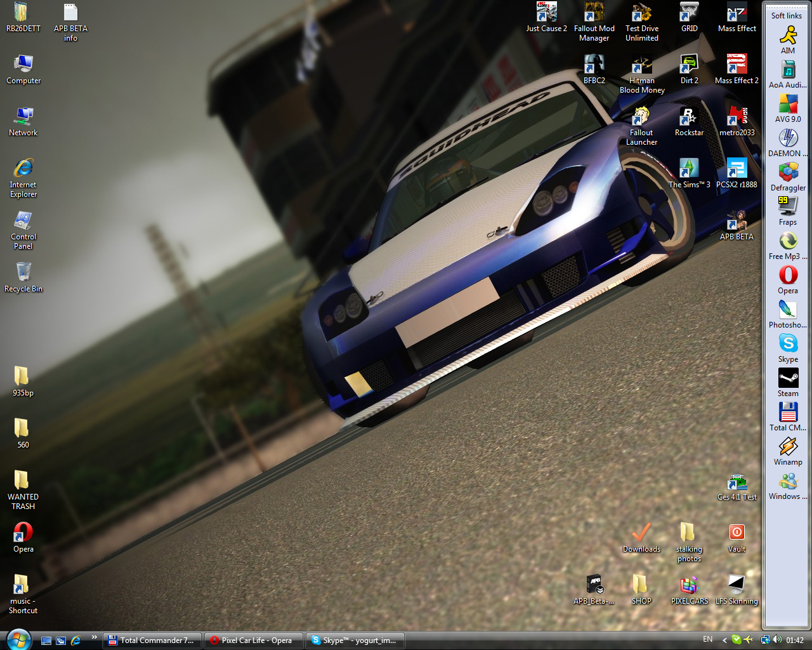Select the APB BETA shortcut under PCSX2
This screenshot has height=650, width=812.
[737, 226]
